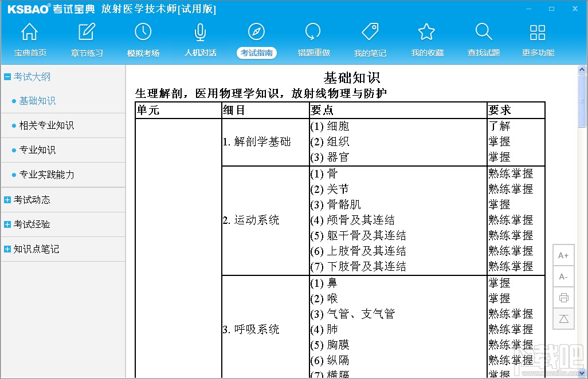Expand the 知识点笔记 tree node
The image size is (588, 379).
[x=7, y=249]
